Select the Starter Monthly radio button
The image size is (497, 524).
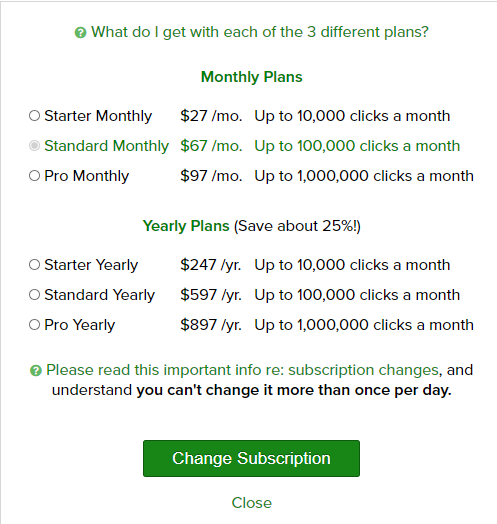coord(34,116)
